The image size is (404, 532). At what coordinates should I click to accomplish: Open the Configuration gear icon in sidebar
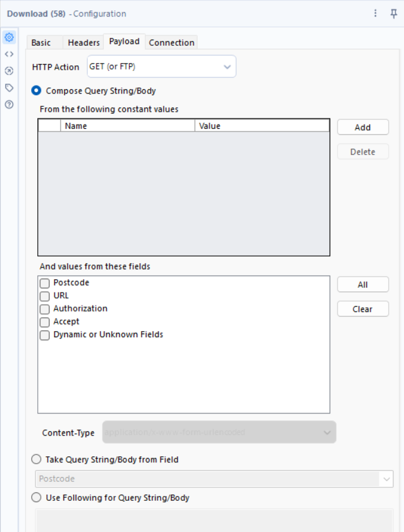point(9,37)
